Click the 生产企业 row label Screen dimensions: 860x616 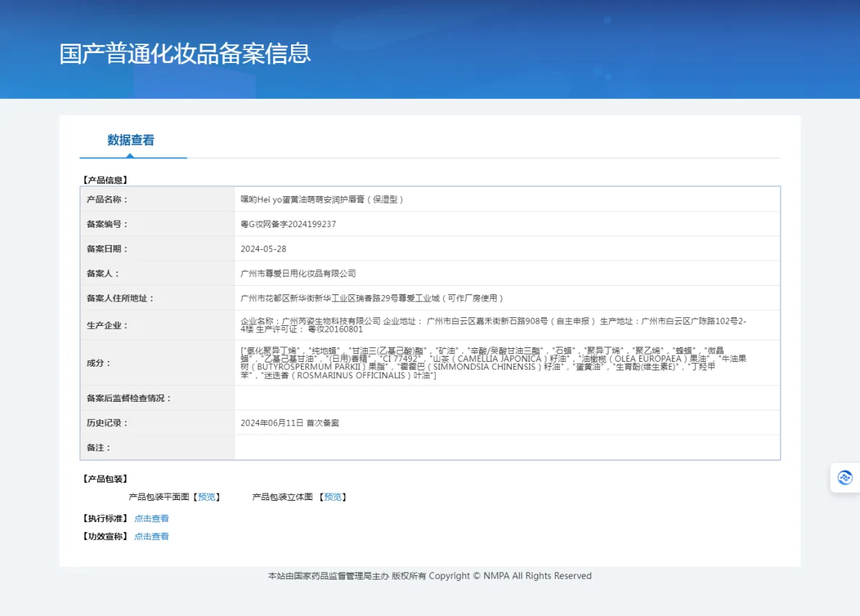107,325
